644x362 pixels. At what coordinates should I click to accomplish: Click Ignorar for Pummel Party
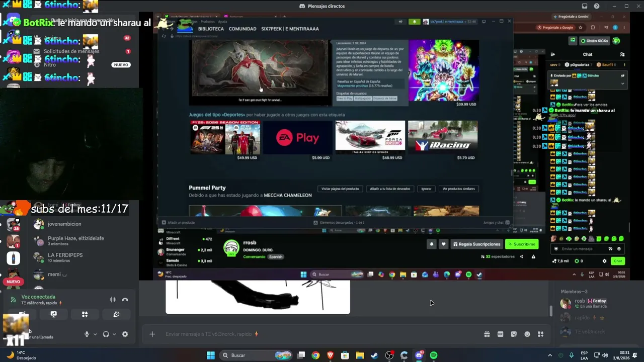(x=426, y=189)
